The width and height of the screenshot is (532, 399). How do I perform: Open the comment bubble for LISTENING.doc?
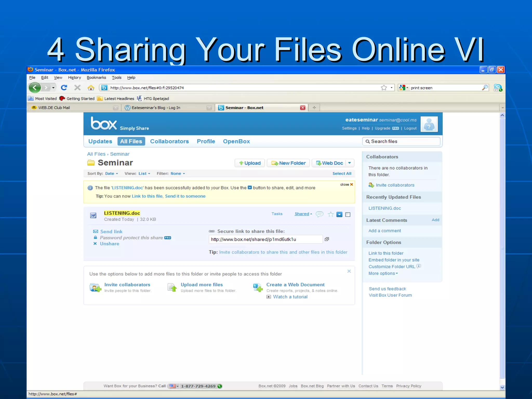point(320,214)
